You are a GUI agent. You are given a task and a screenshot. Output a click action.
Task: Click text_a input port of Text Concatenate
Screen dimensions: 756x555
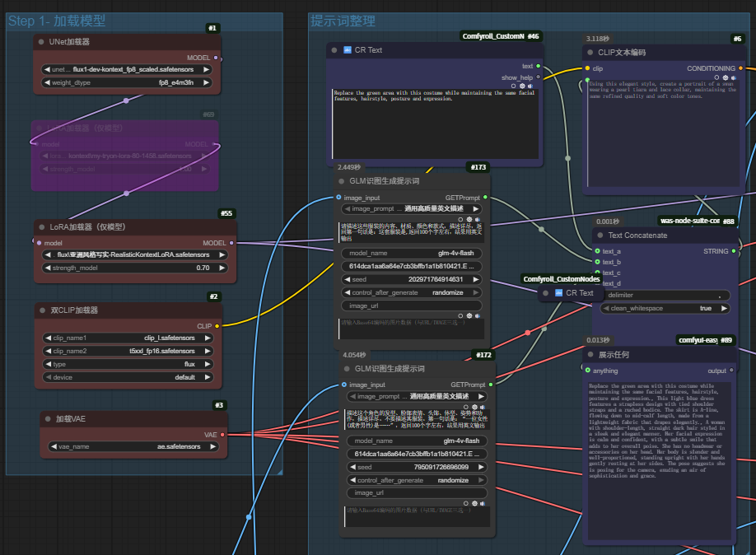(x=597, y=251)
